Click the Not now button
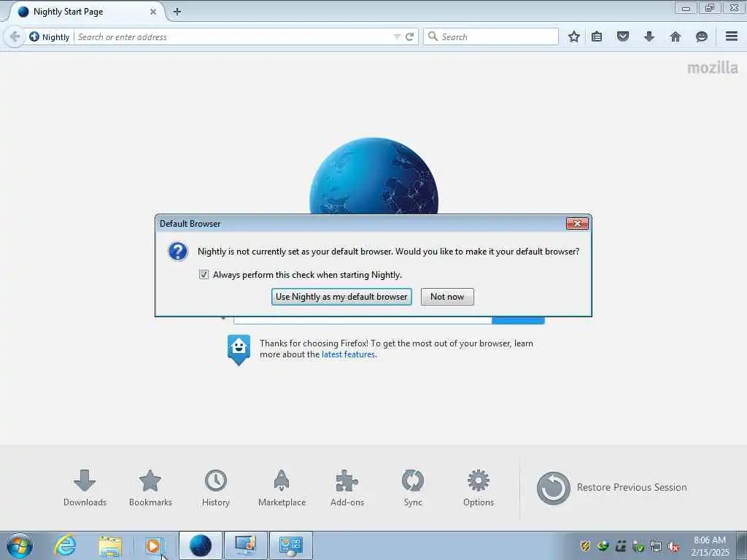This screenshot has width=747, height=560. 447,297
